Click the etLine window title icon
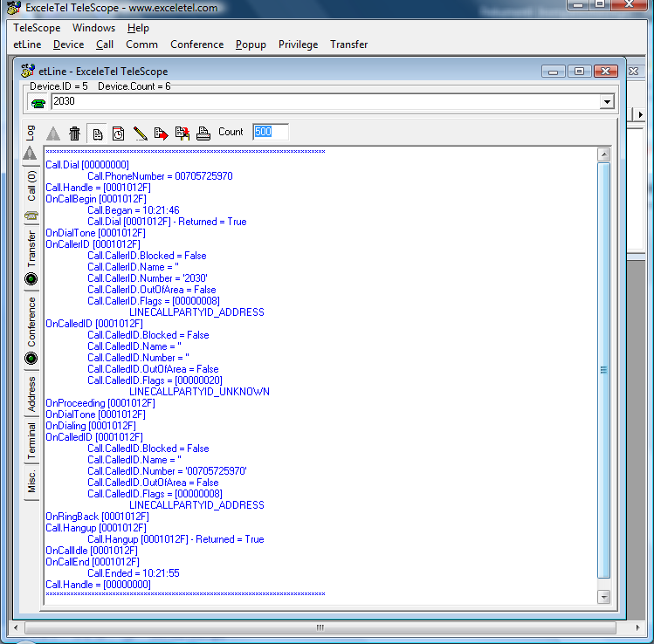Screen dimensions: 654x644 (28, 71)
